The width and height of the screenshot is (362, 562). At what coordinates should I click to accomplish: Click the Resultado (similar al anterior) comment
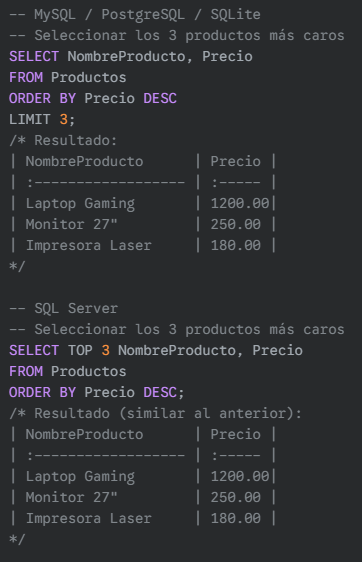pyautogui.click(x=156, y=414)
